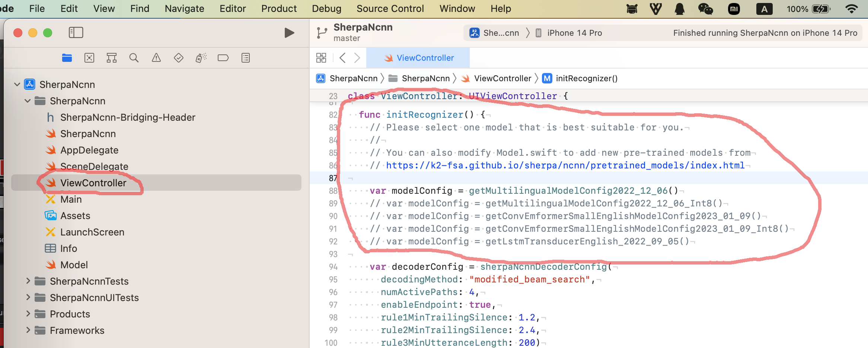Open the View menu

104,9
